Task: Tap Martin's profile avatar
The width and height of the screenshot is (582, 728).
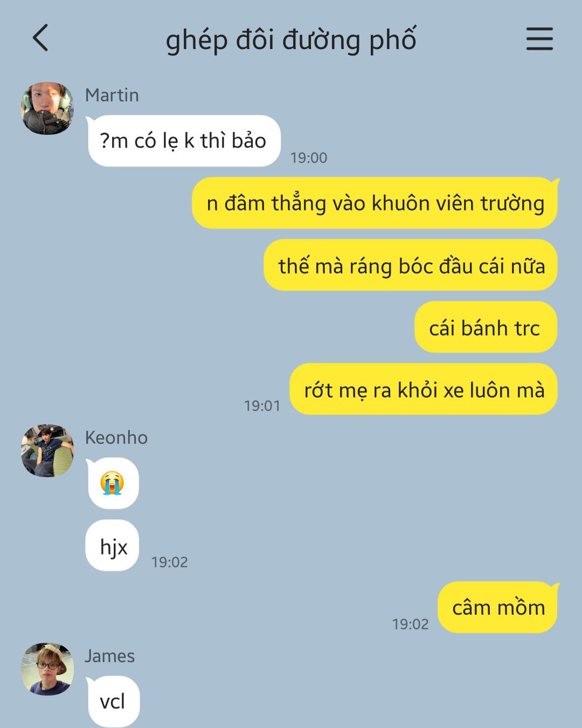Action: (47, 108)
